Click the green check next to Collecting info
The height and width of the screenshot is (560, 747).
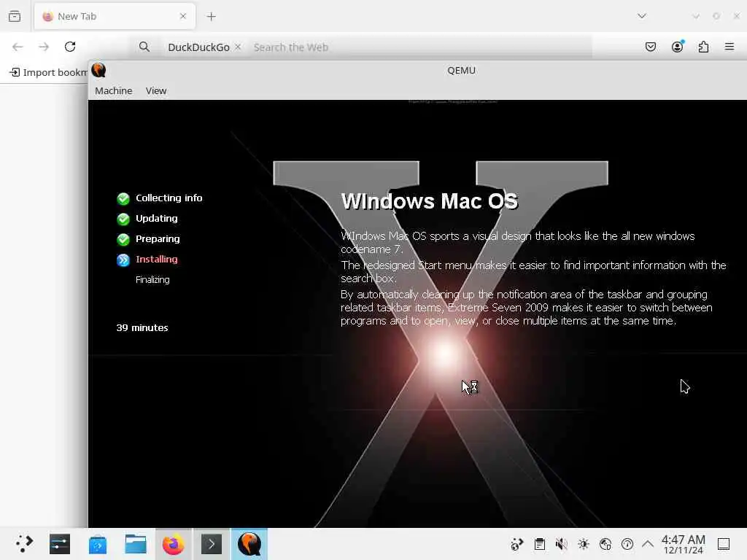tap(123, 198)
